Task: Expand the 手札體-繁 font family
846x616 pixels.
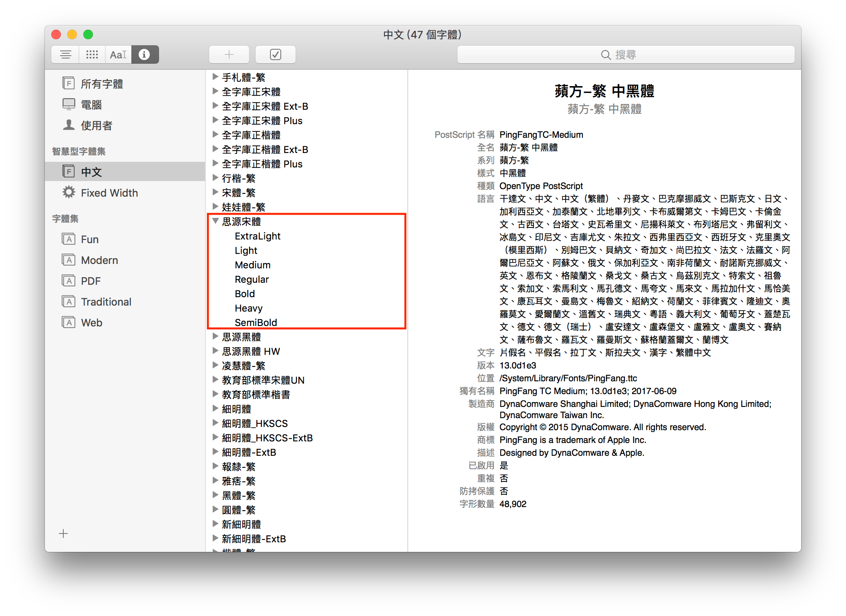Action: click(216, 76)
